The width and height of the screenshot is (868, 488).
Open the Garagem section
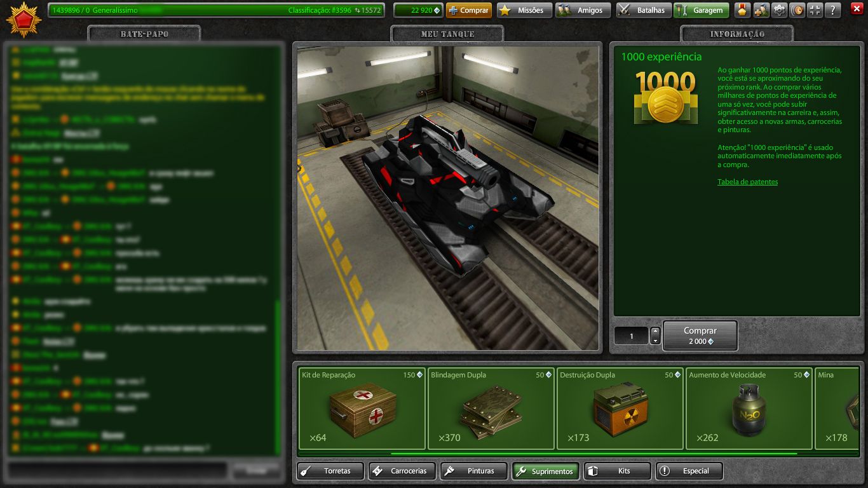[702, 10]
